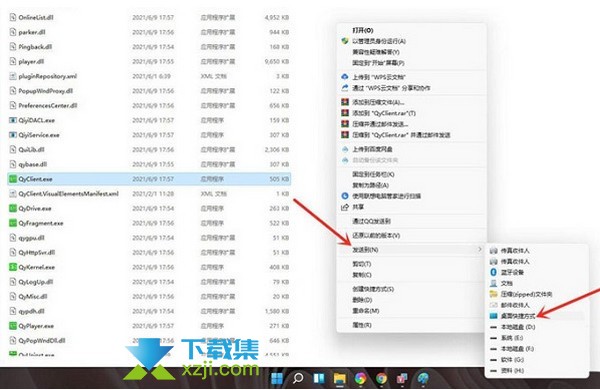Click the Baidu cloud icon of 上传到百度网盘
The width and height of the screenshot is (600, 390).
pos(345,149)
